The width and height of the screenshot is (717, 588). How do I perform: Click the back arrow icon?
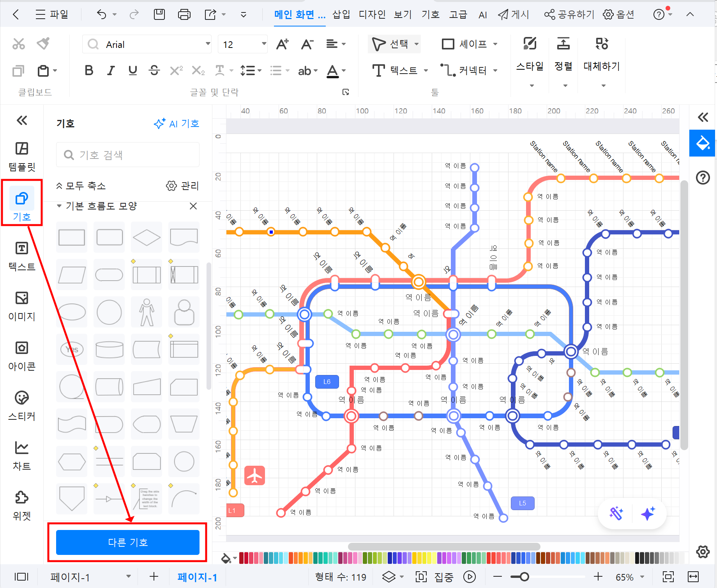(16, 15)
